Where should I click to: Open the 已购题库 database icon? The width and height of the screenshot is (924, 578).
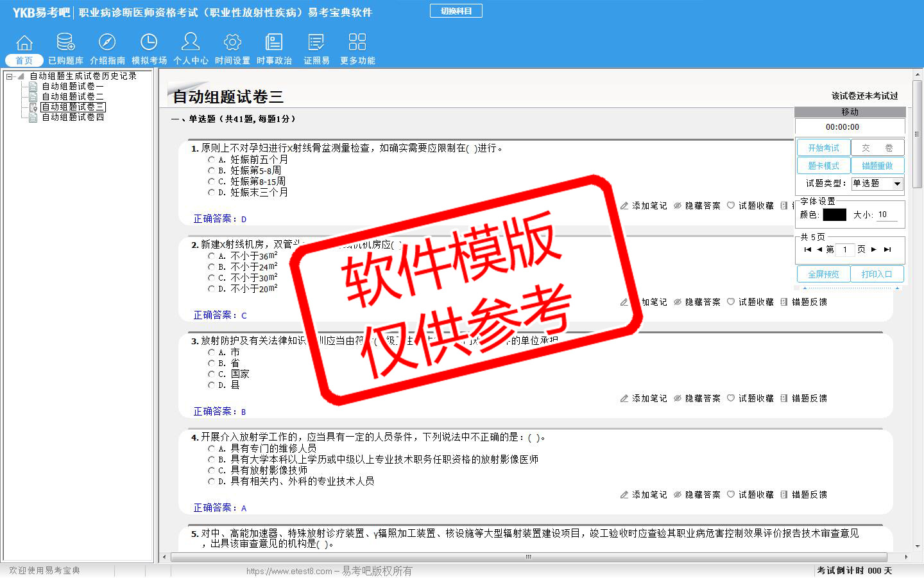[x=65, y=42]
